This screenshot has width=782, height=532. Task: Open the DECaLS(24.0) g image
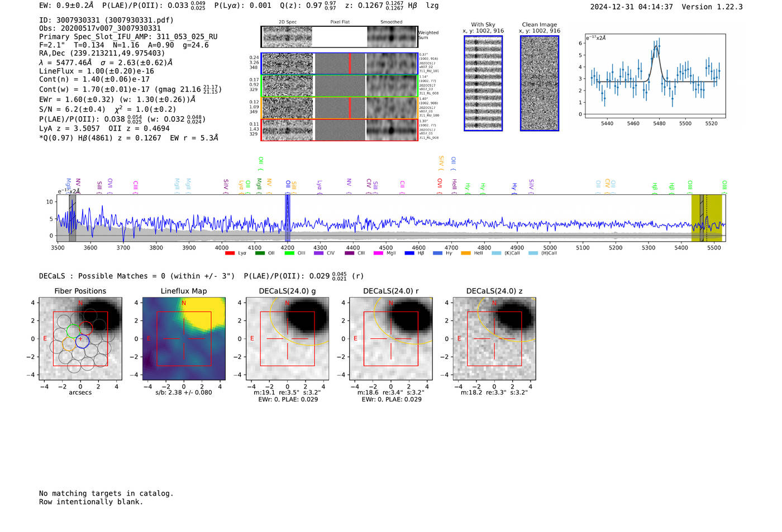288,339
